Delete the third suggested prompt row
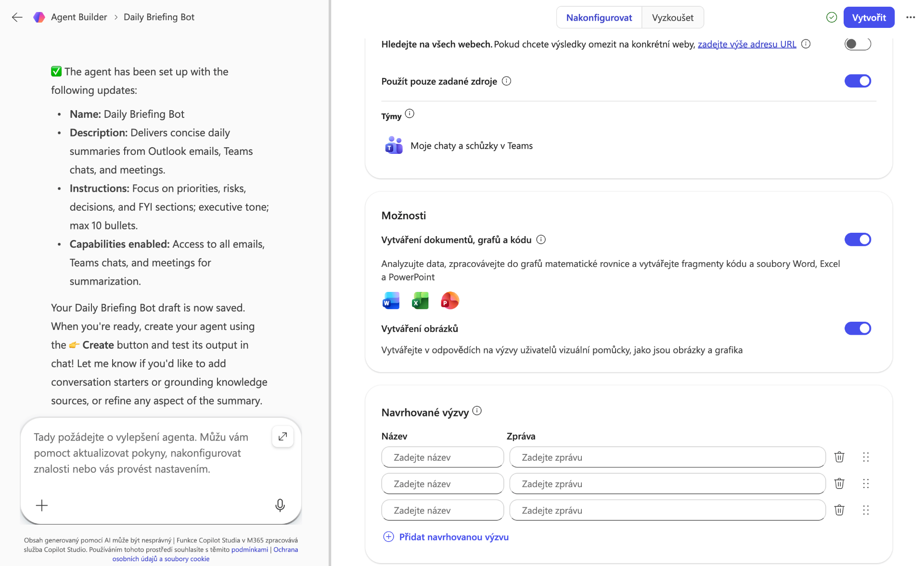Image resolution: width=924 pixels, height=566 pixels. [x=839, y=510]
